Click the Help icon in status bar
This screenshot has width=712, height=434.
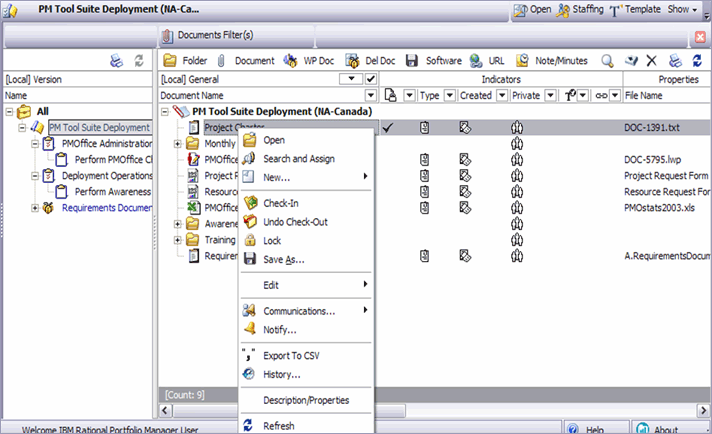(573, 429)
